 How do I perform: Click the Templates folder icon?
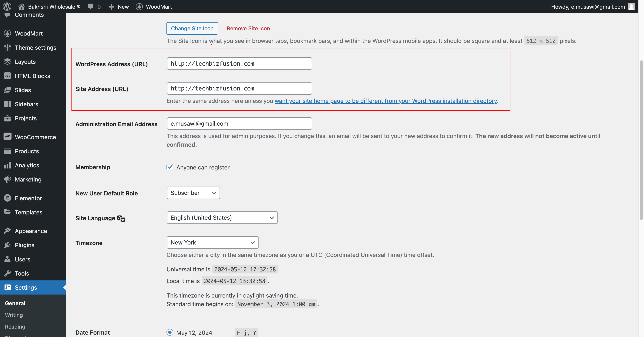click(x=8, y=212)
